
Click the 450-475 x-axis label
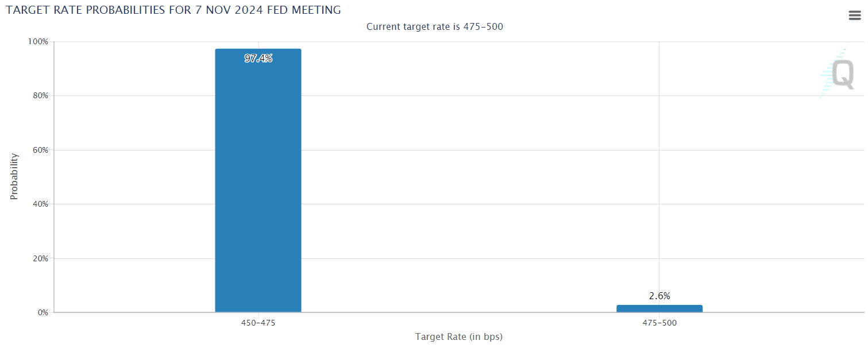click(x=258, y=323)
